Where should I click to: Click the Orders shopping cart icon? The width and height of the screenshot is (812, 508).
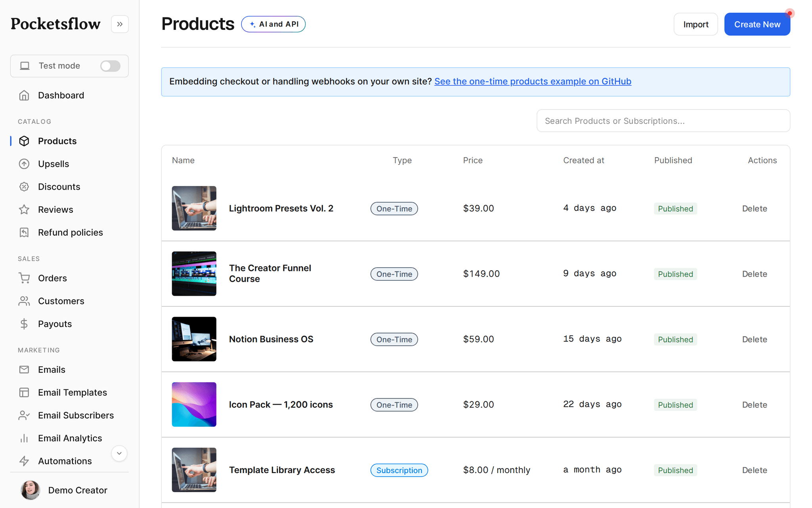coord(24,278)
